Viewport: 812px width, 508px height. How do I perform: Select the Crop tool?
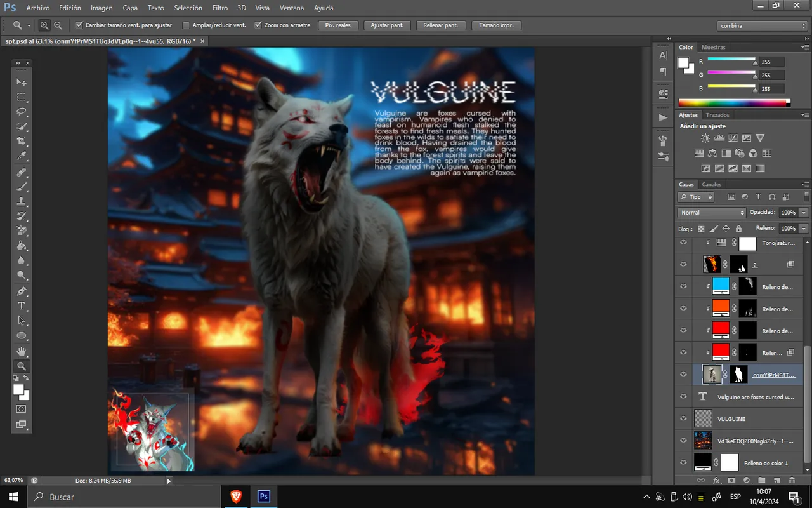(x=22, y=141)
